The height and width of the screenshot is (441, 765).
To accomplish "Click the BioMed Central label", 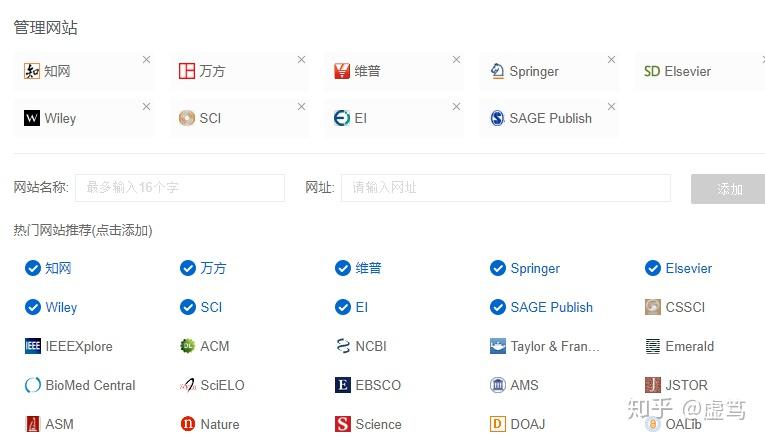I will point(90,385).
